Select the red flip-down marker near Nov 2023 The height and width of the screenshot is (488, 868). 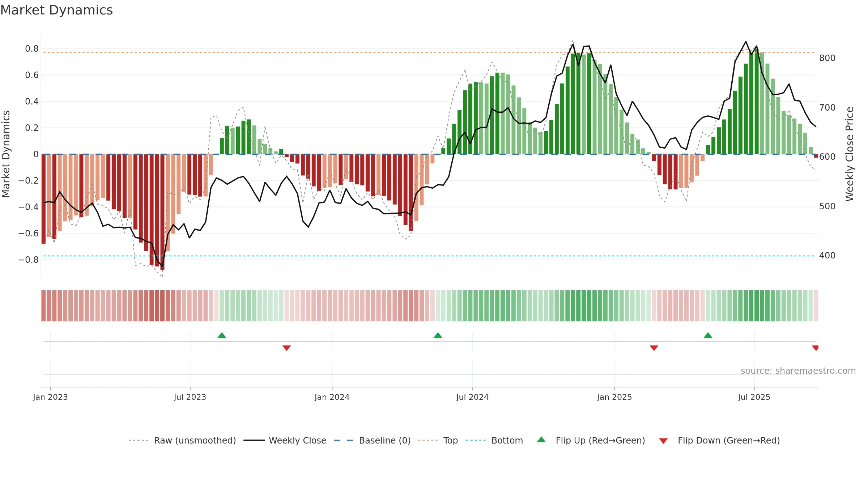287,348
